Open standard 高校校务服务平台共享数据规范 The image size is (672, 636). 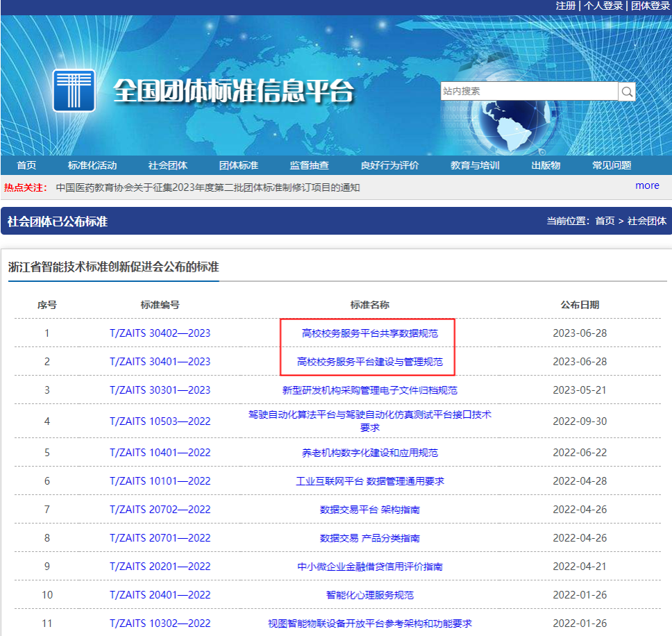(x=369, y=333)
